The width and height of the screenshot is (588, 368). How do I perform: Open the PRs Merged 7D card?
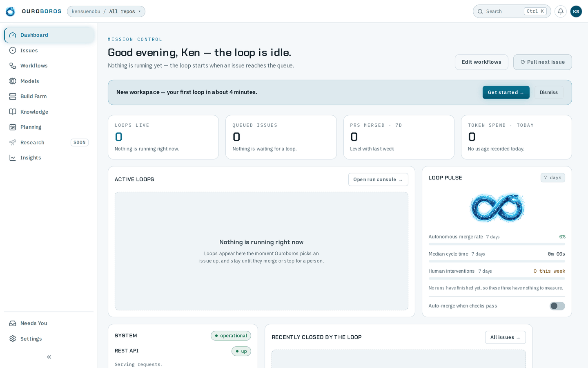[x=399, y=137]
